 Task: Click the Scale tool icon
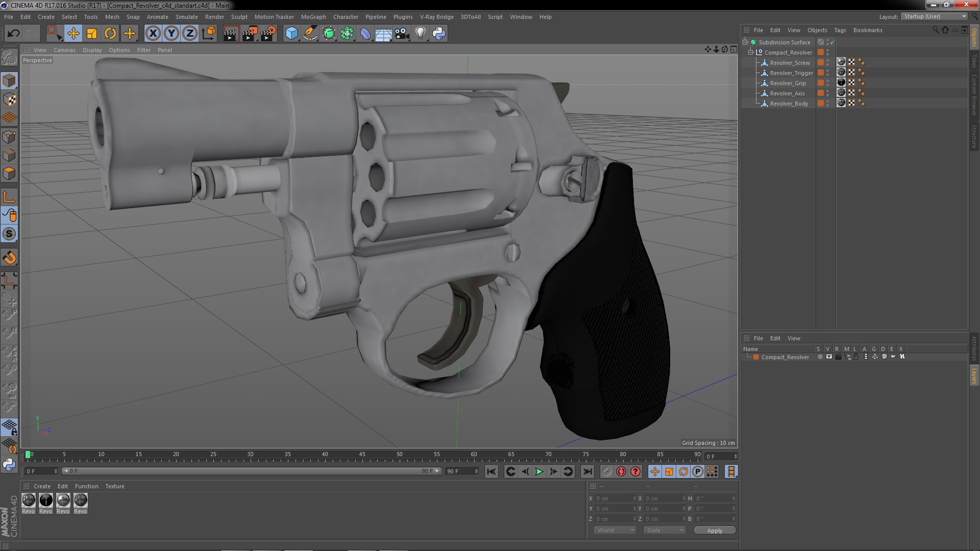(x=92, y=34)
